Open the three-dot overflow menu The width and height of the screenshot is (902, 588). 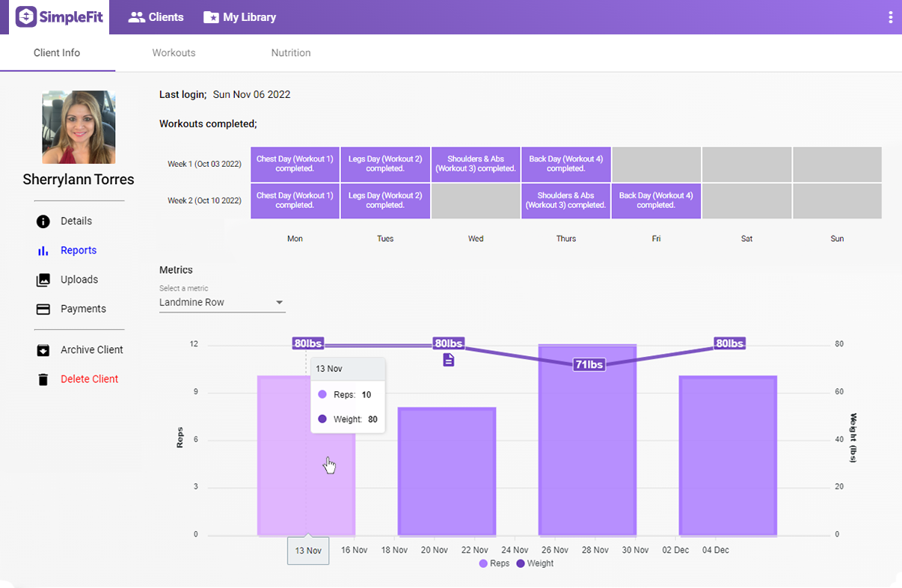890,16
